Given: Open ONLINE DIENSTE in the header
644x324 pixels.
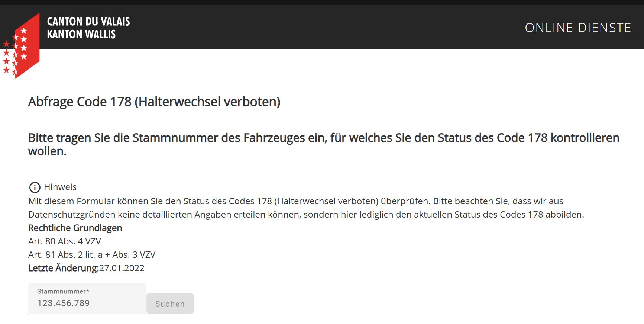Looking at the screenshot, I should pos(577,28).
